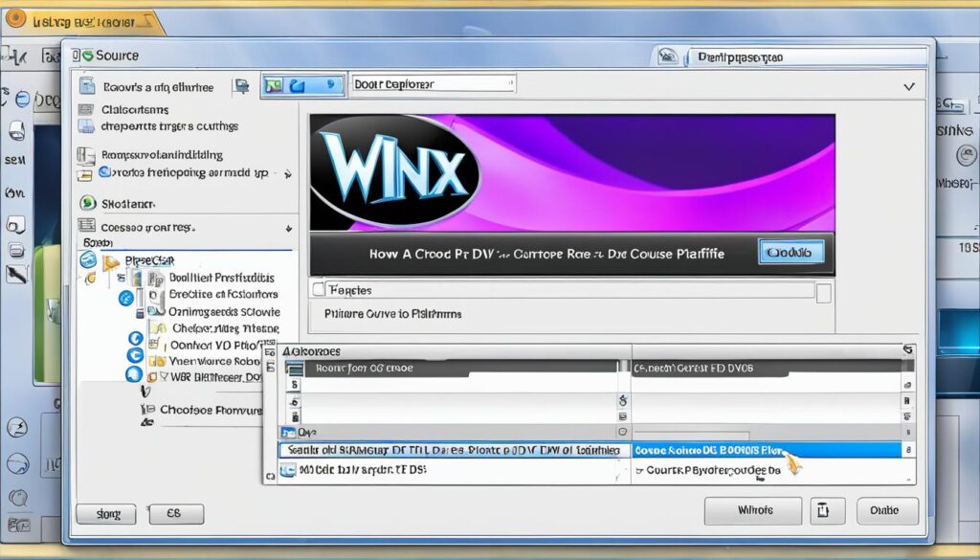Click the magnifier icon in background window sidebar

click(x=18, y=498)
